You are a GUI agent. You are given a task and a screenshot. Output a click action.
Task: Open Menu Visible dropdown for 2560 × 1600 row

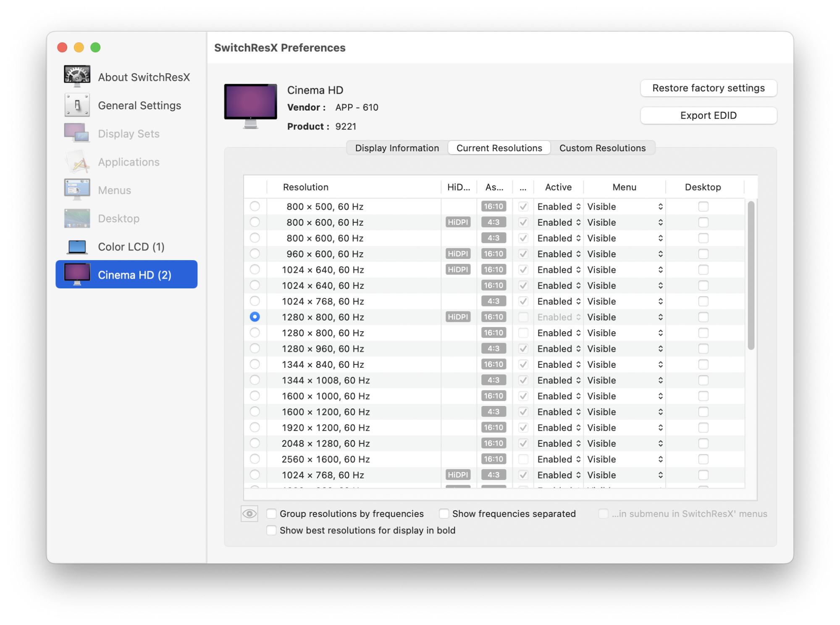[x=625, y=459]
